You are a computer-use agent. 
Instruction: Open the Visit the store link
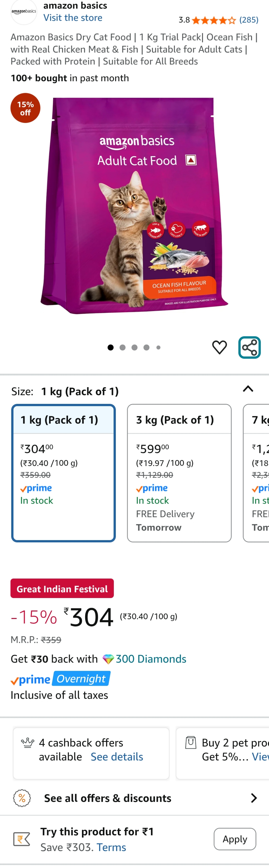pos(73,18)
